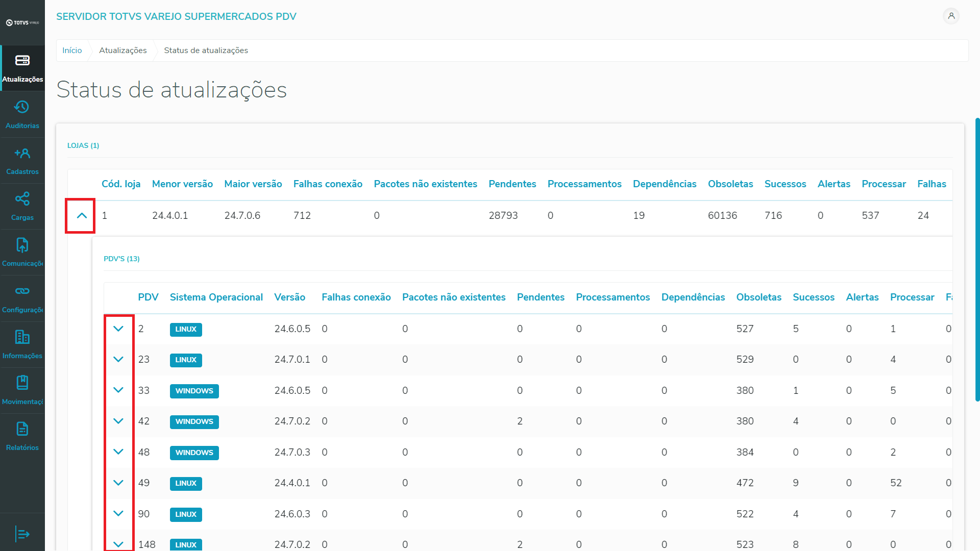Expand PDV 42 row details
980x551 pixels.
coord(118,421)
